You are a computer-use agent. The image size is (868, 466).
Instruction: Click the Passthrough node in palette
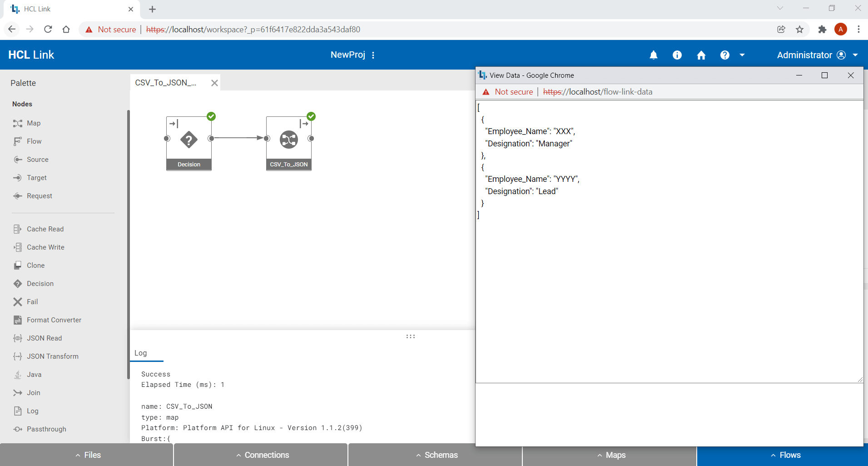pos(46,429)
